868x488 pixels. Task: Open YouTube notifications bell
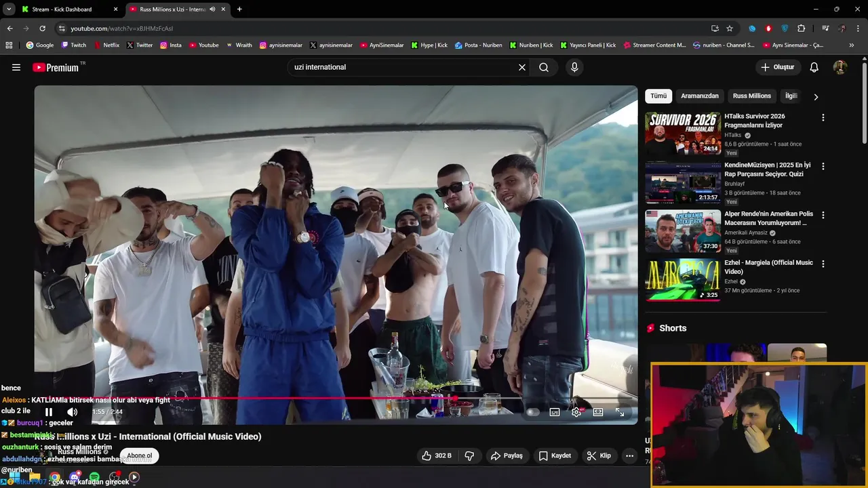point(814,67)
